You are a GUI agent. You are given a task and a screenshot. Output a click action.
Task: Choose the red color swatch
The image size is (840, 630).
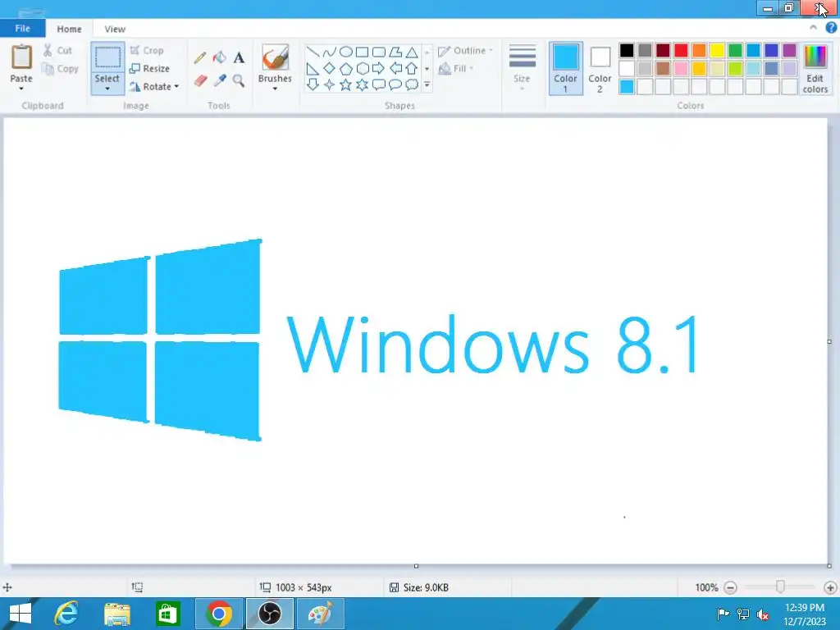681,50
